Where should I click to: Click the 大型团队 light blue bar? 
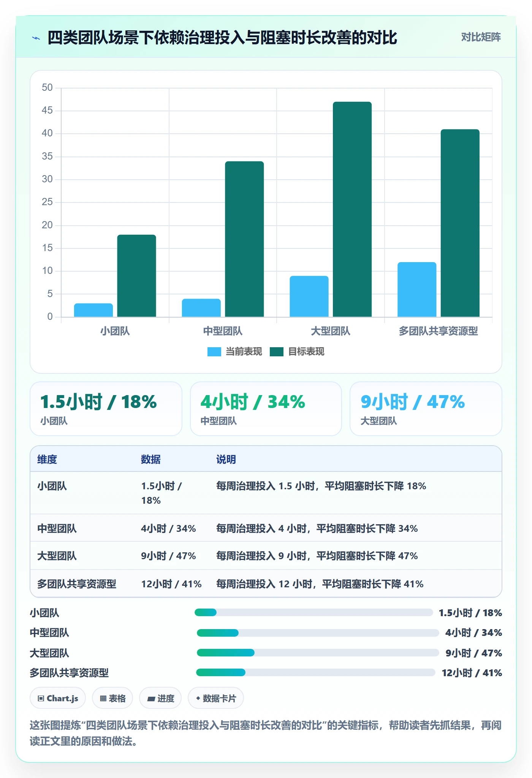(309, 296)
